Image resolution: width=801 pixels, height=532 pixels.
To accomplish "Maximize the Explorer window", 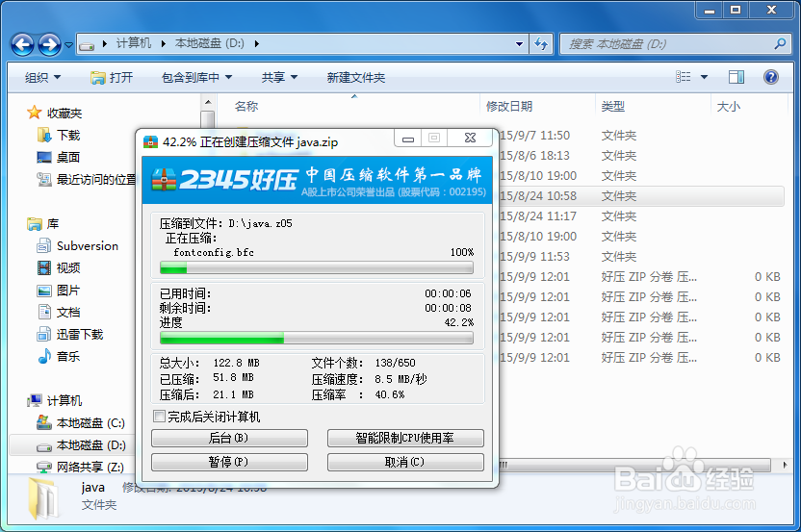I will (x=736, y=10).
